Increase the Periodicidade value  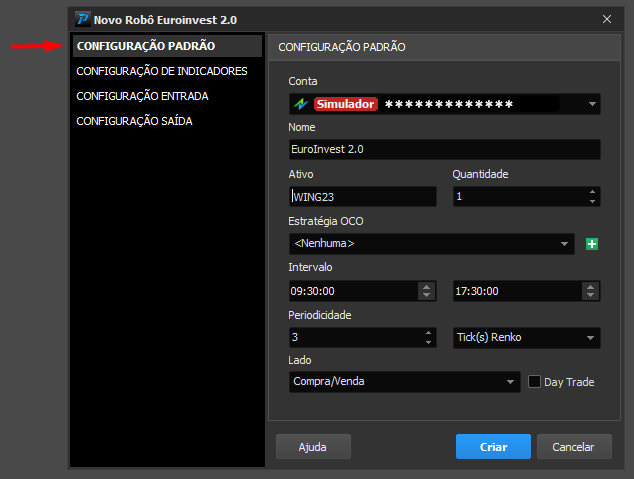tap(428, 333)
